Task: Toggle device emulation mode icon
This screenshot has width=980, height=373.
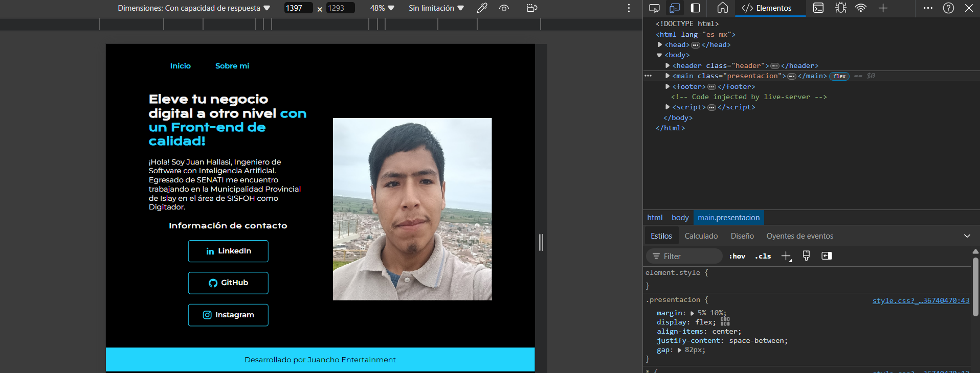Action: coord(675,8)
